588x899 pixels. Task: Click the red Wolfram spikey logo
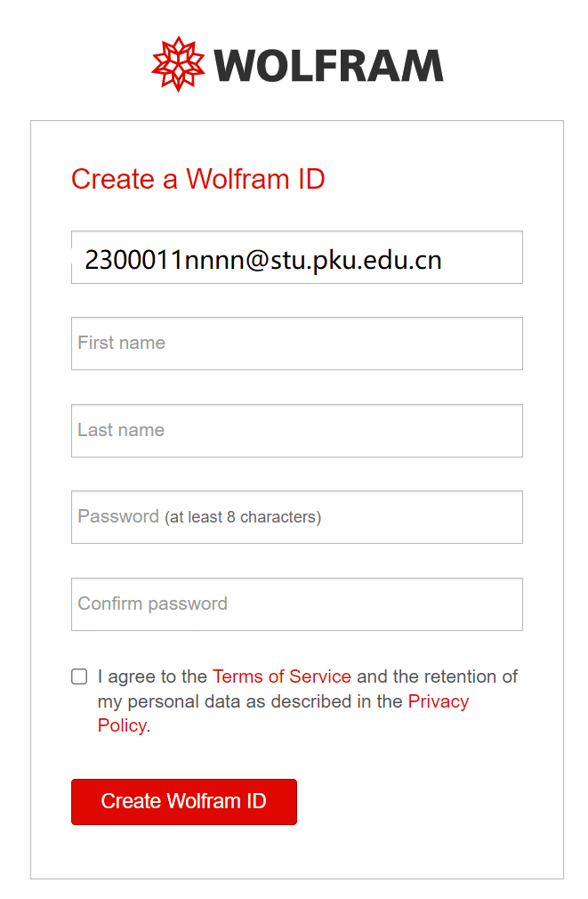point(178,64)
